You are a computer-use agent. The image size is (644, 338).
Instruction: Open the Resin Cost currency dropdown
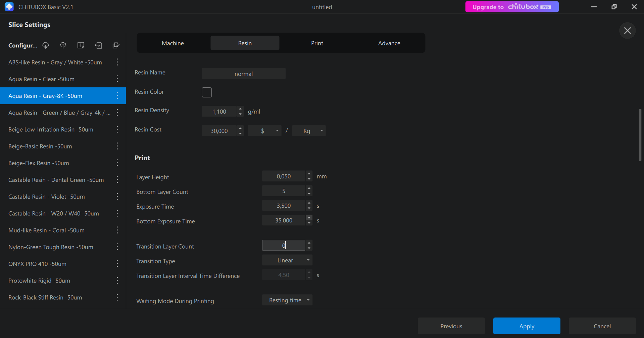tap(264, 131)
